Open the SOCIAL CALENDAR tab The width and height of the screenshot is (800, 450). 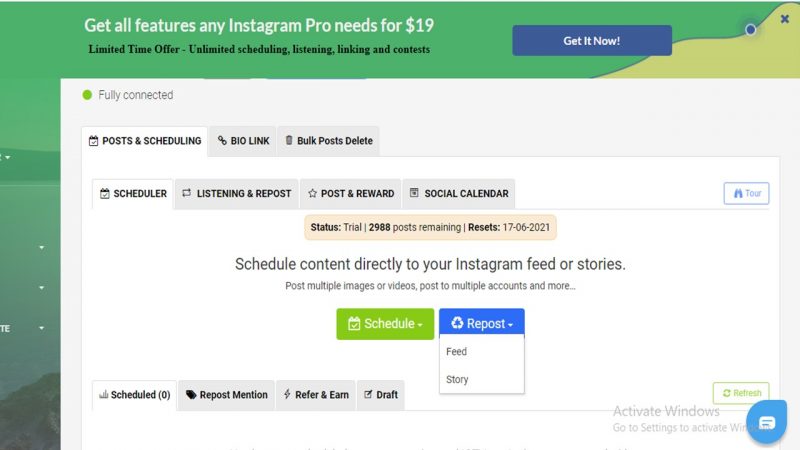click(x=459, y=193)
